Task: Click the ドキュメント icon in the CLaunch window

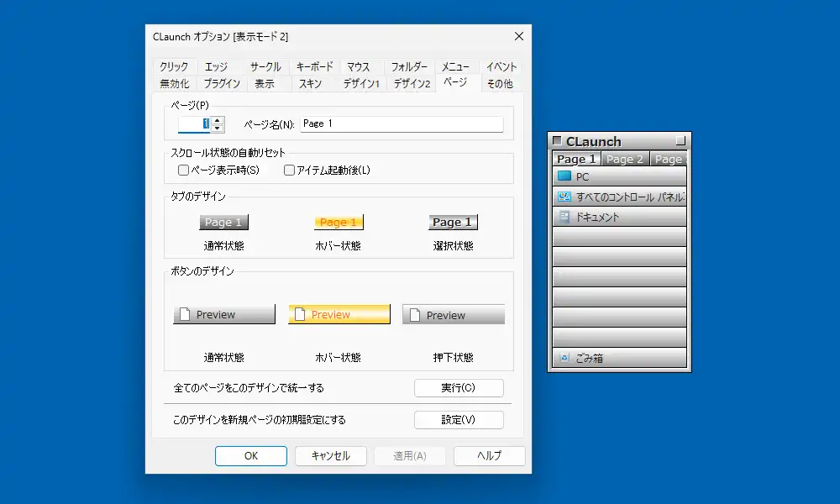Action: pyautogui.click(x=564, y=217)
